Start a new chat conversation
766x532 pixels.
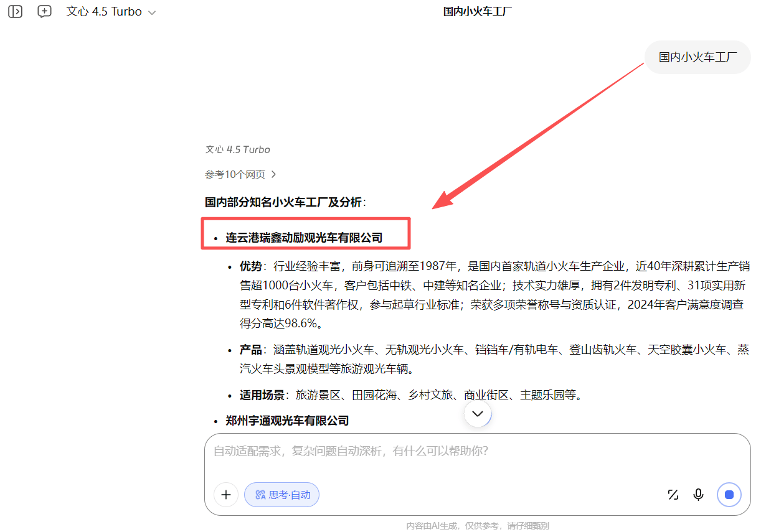(x=44, y=11)
